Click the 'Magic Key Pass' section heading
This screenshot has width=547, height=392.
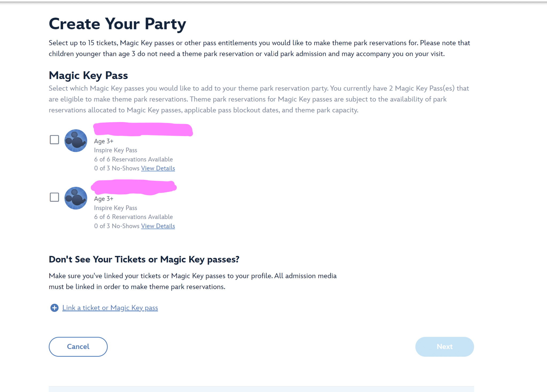(88, 76)
